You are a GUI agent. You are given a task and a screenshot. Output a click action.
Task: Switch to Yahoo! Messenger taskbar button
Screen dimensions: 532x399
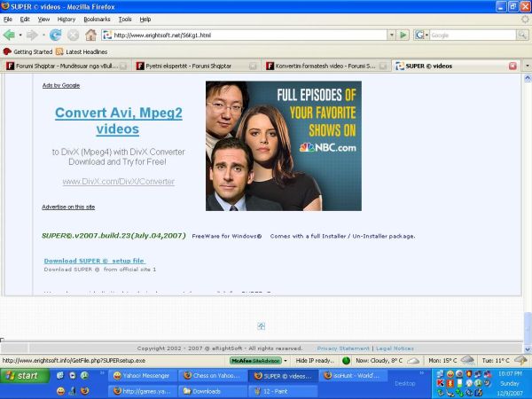pyautogui.click(x=143, y=376)
